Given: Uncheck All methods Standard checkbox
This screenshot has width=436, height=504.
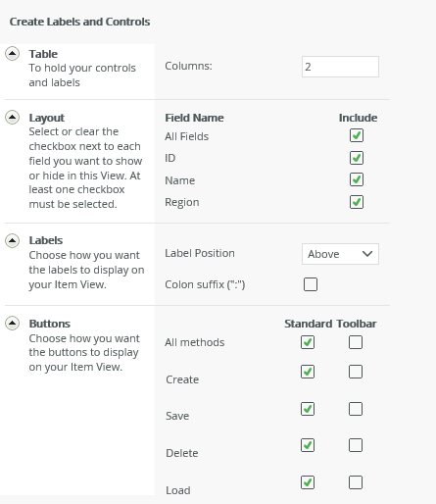Looking at the screenshot, I should [308, 342].
